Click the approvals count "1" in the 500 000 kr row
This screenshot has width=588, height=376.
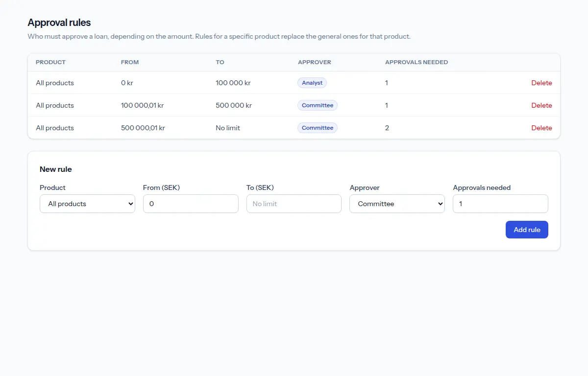tap(387, 105)
